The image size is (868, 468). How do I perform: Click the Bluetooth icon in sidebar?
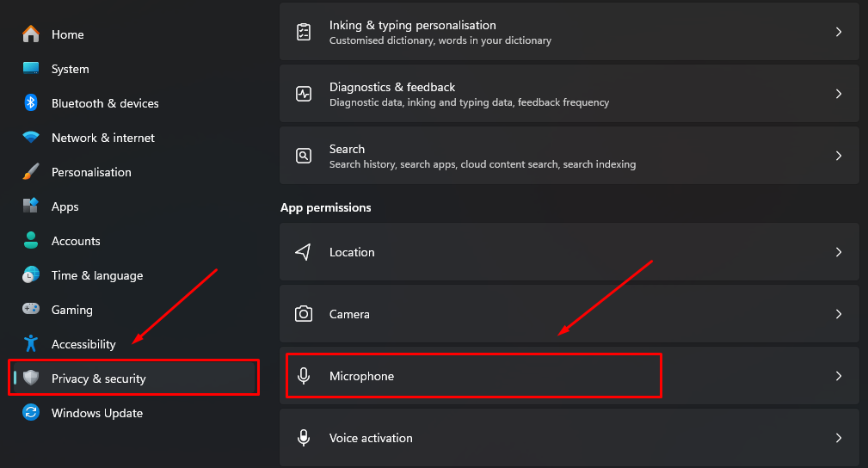31,103
